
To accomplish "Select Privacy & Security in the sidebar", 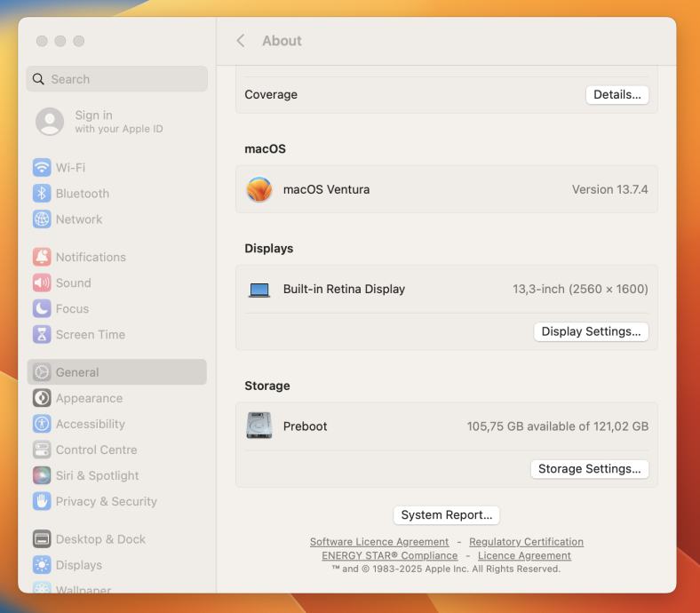I will coord(107,502).
